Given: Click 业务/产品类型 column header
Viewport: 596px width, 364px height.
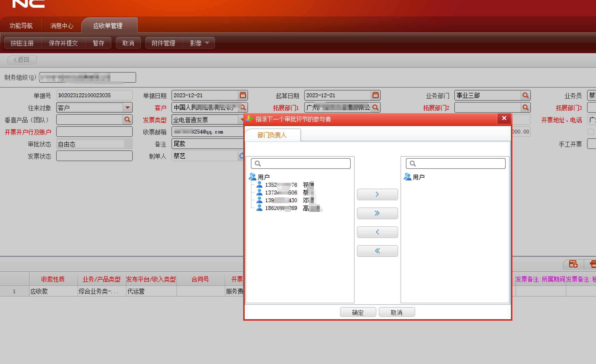Looking at the screenshot, I should click(x=102, y=279).
